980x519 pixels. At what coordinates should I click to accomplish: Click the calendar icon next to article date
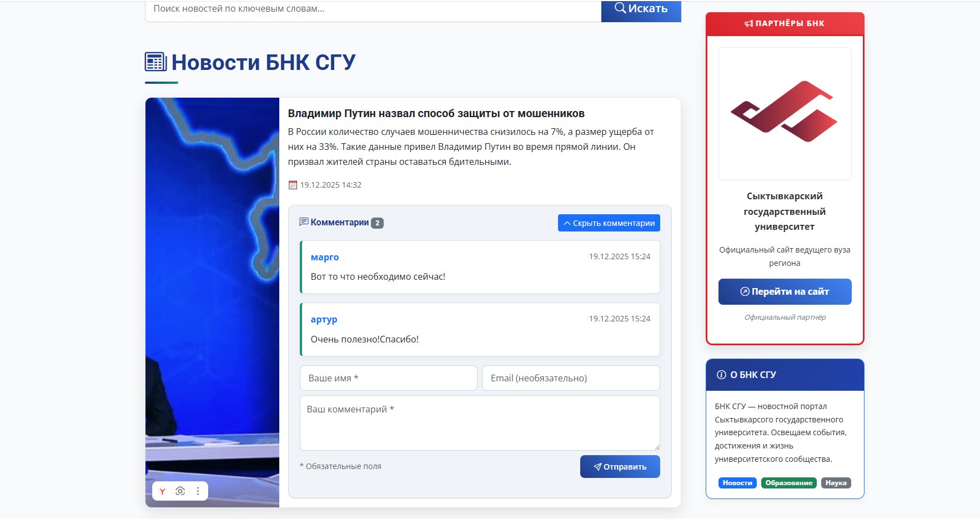click(x=293, y=185)
